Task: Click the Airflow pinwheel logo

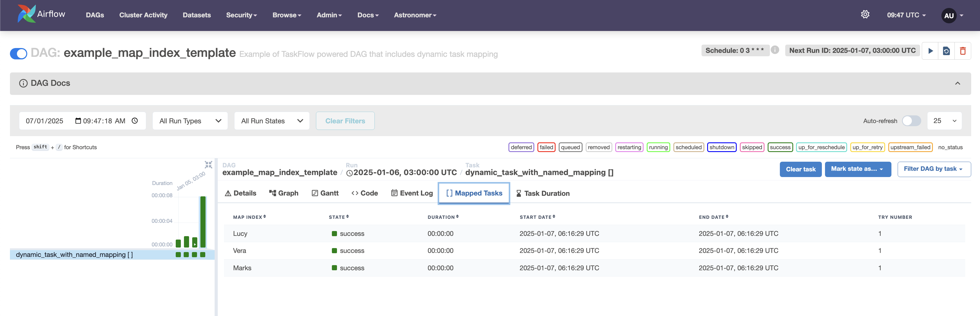Action: pyautogui.click(x=26, y=14)
